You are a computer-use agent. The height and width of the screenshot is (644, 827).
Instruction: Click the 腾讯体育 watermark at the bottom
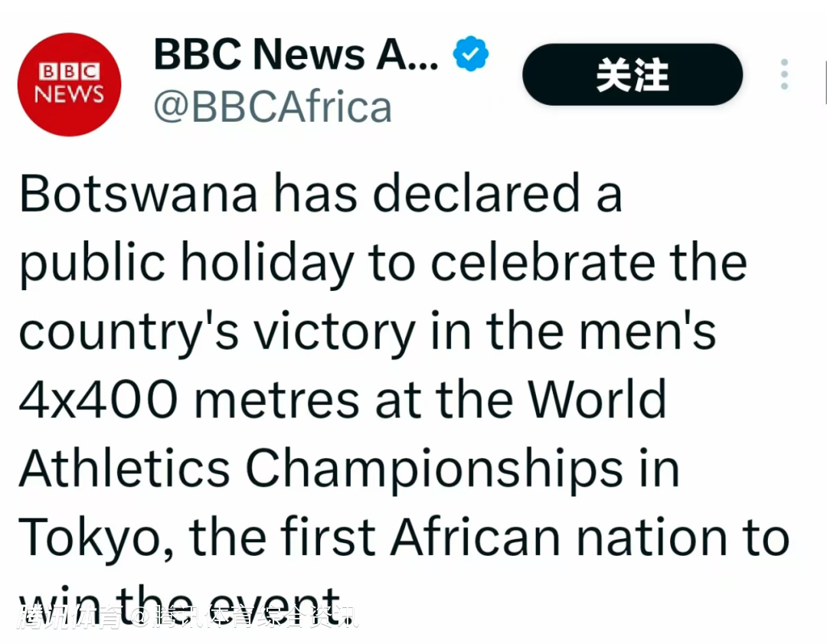point(70,616)
